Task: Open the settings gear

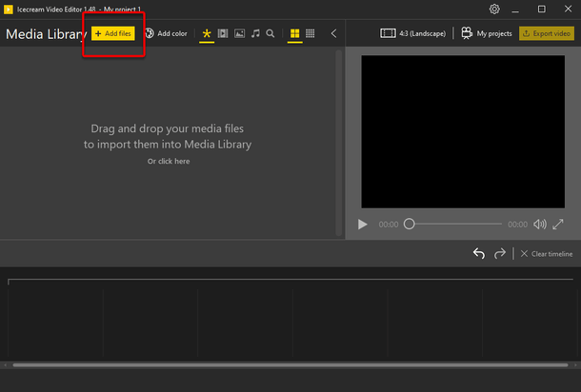Action: pyautogui.click(x=494, y=9)
